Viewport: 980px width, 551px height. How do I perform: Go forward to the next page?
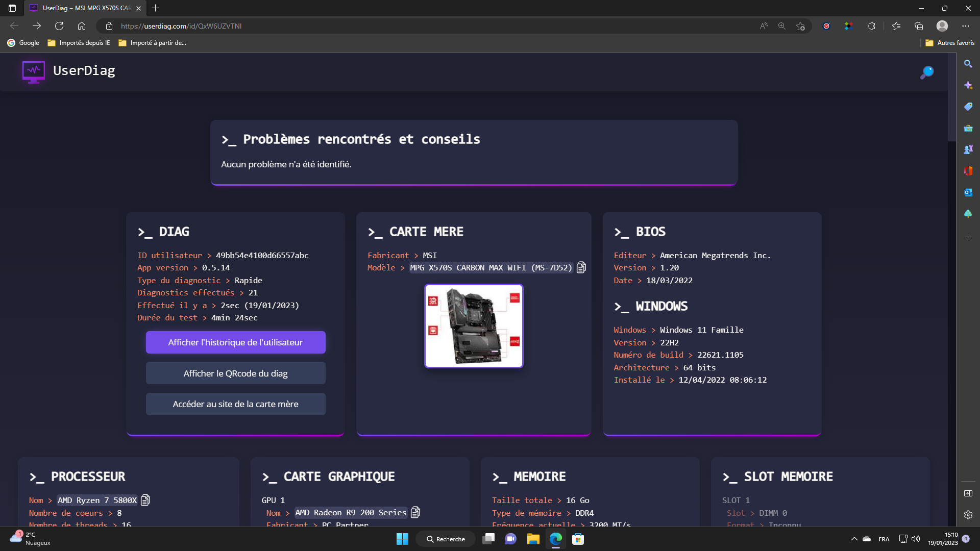37,26
